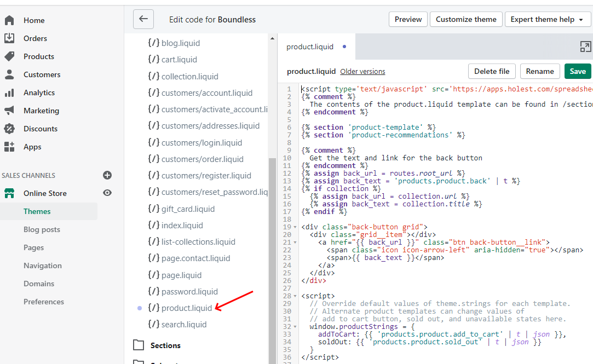593x364 pixels.
Task: Open the Older versions link
Action: 362,72
